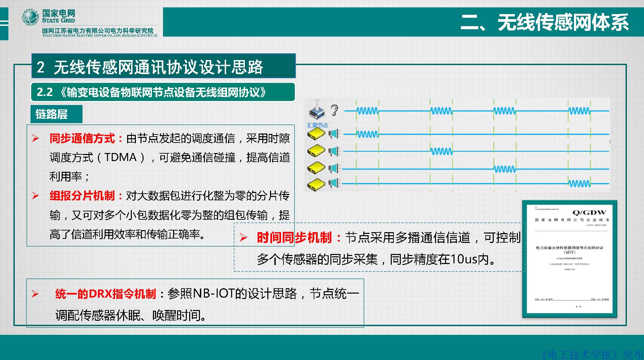
Task: Click the red arrow bullet before 时间同步机制
Action: point(244,238)
